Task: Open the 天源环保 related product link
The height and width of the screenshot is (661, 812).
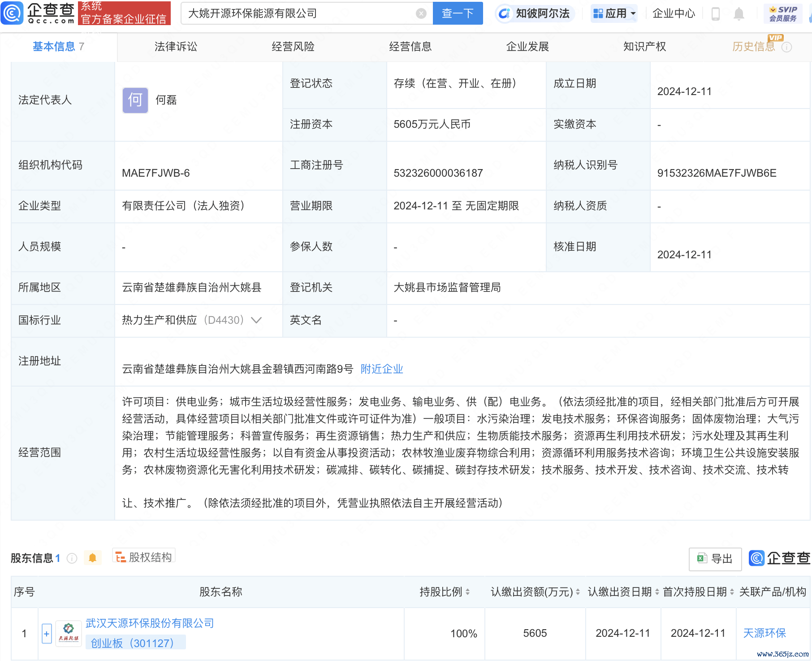Action: (764, 633)
